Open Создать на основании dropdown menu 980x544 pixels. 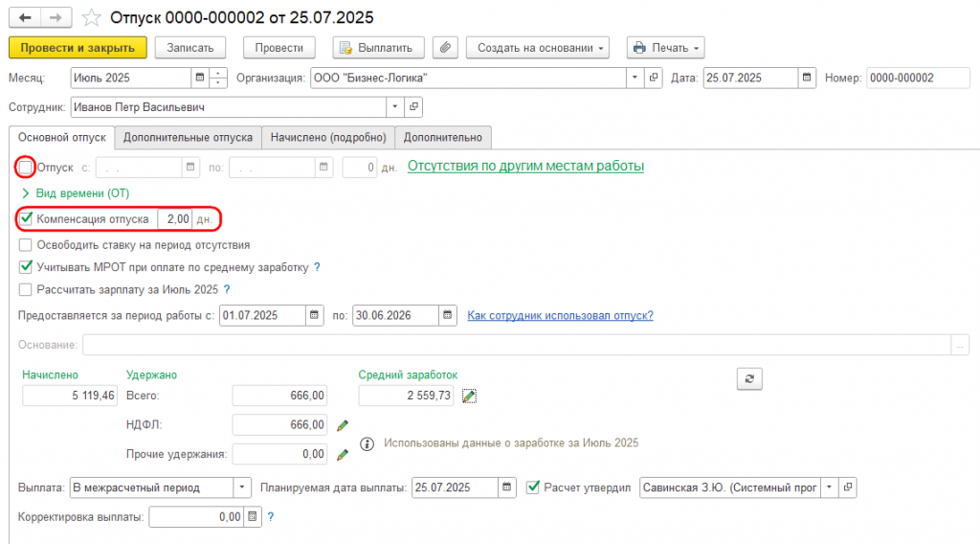click(538, 48)
